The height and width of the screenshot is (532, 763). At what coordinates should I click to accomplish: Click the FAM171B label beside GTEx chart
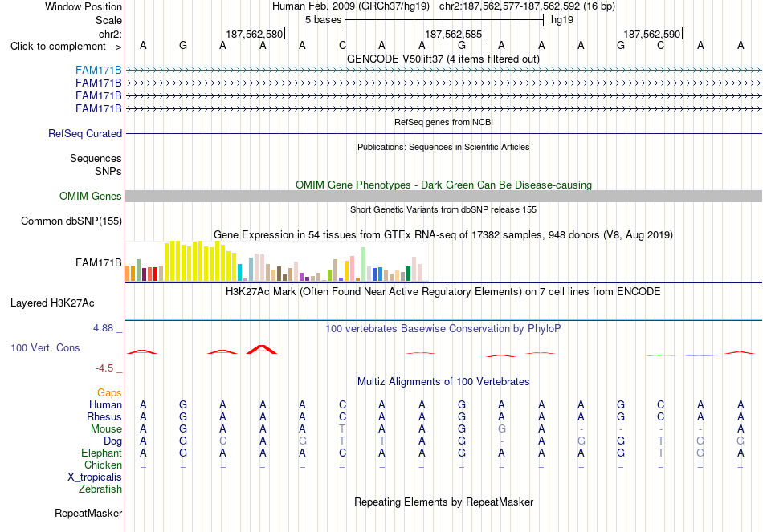(x=98, y=262)
